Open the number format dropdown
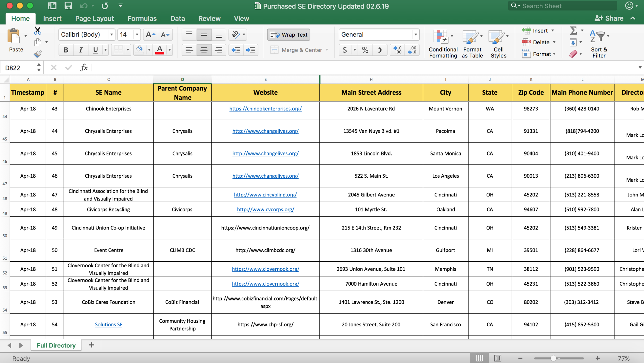 tap(415, 34)
